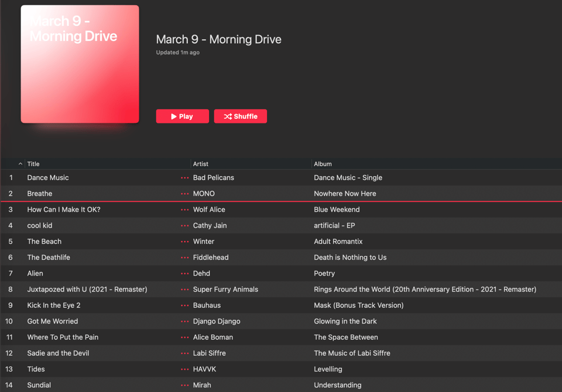562x392 pixels.
Task: Sort playlist by Artist column header
Action: pos(201,164)
